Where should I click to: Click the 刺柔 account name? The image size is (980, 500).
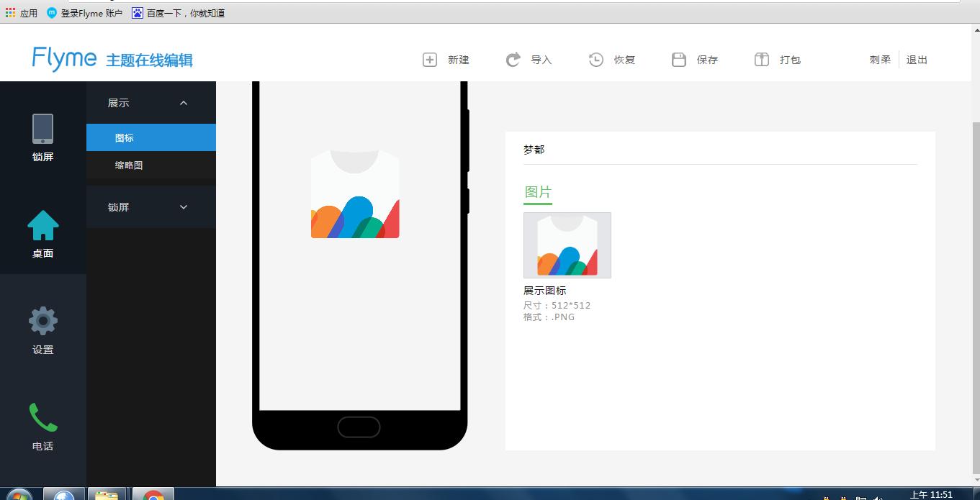coord(879,60)
